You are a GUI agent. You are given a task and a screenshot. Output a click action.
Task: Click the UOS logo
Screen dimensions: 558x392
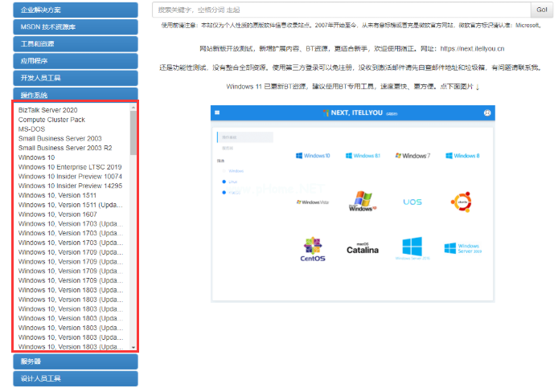(412, 202)
